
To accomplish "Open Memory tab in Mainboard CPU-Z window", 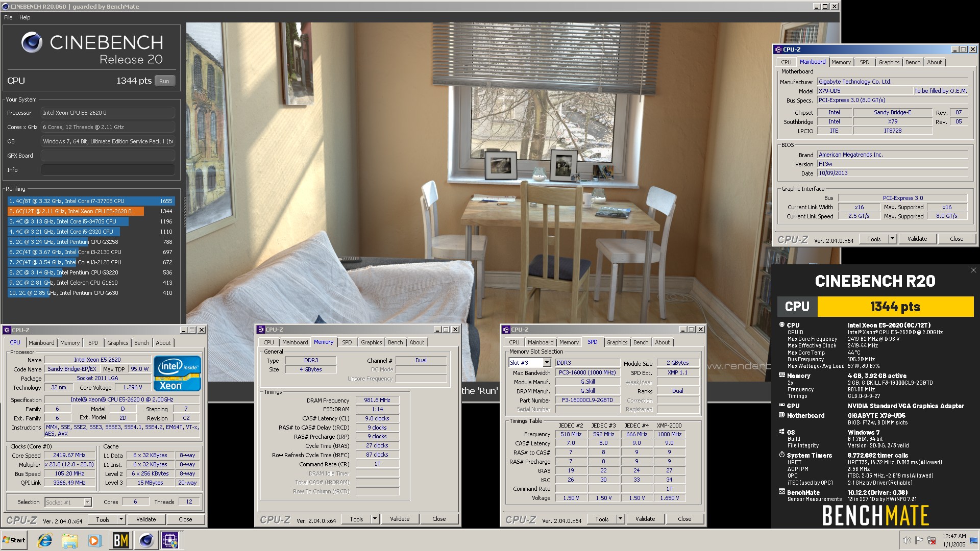I will 841,62.
